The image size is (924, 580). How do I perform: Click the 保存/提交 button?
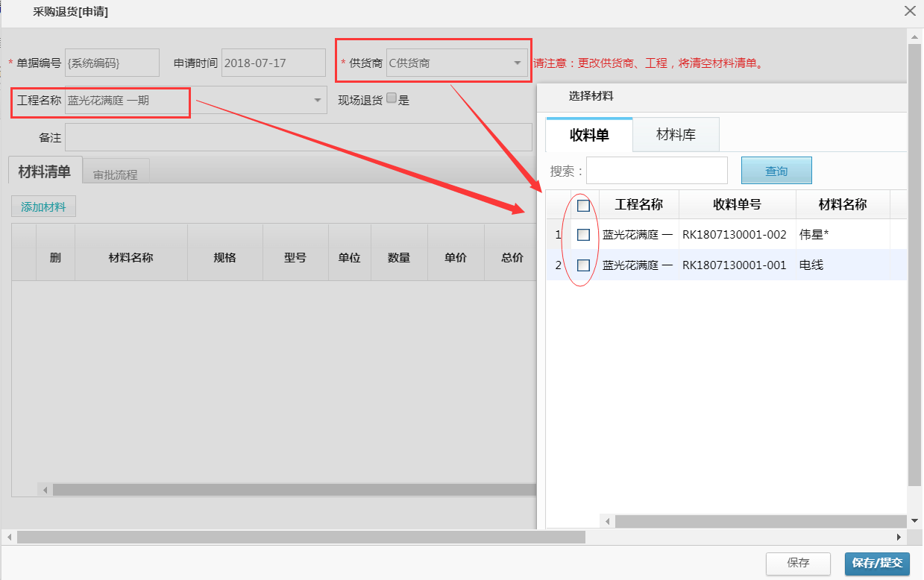[877, 563]
